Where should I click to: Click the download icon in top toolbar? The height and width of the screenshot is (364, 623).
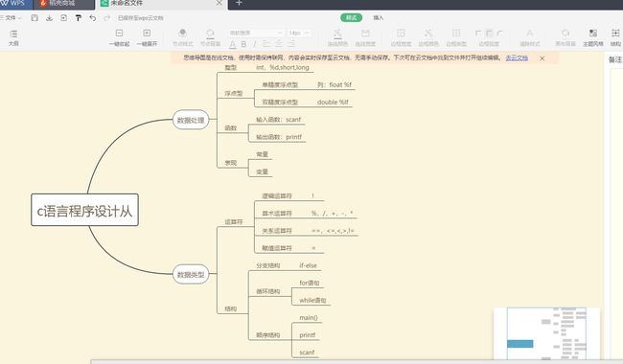coord(49,18)
